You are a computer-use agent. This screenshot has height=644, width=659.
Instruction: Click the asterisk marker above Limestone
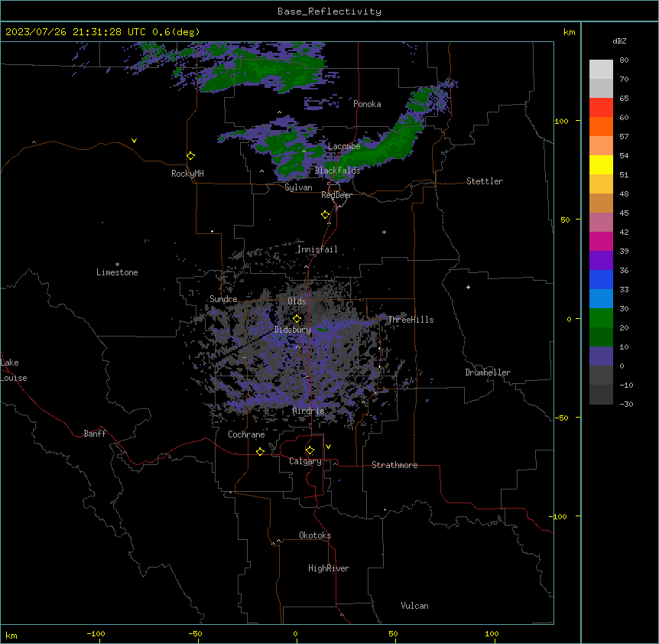coord(117,265)
